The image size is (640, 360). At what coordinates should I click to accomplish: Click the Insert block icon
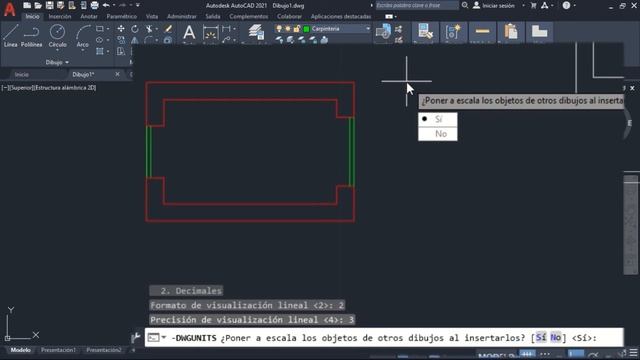[x=383, y=32]
